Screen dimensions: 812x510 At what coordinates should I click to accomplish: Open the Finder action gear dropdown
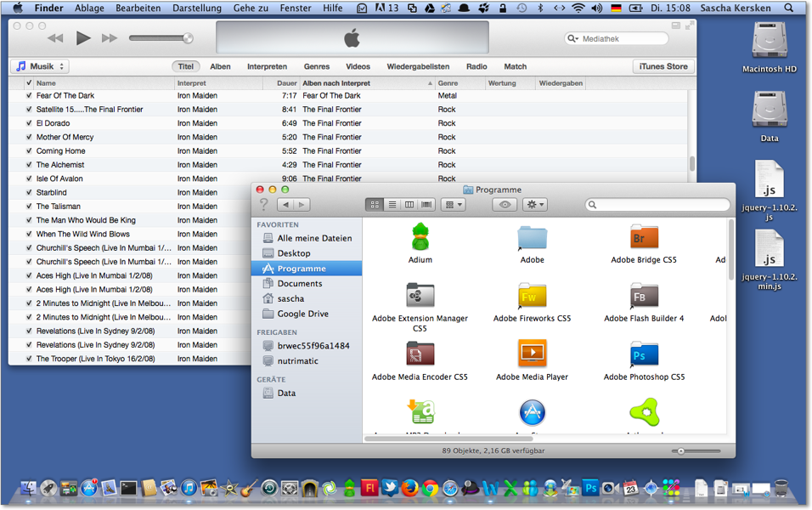(x=535, y=205)
